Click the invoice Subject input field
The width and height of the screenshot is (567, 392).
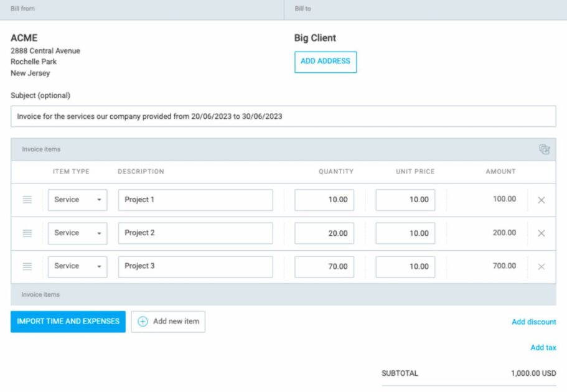click(x=283, y=116)
